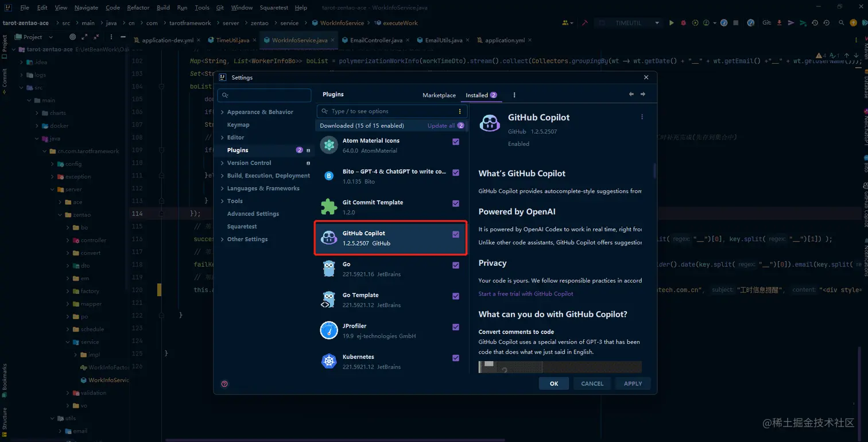This screenshot has width=868, height=442.
Task: Open the Navigate menu
Action: tap(86, 7)
